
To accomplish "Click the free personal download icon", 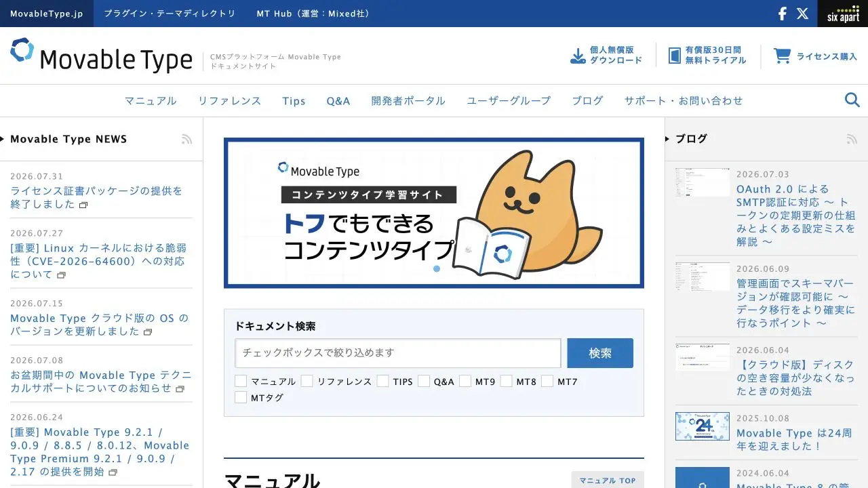I will pyautogui.click(x=578, y=56).
